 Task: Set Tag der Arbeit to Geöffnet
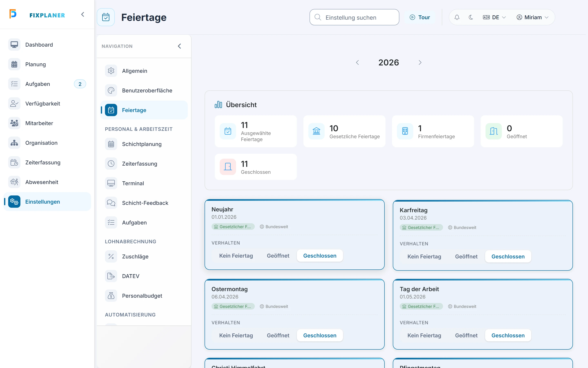466,335
